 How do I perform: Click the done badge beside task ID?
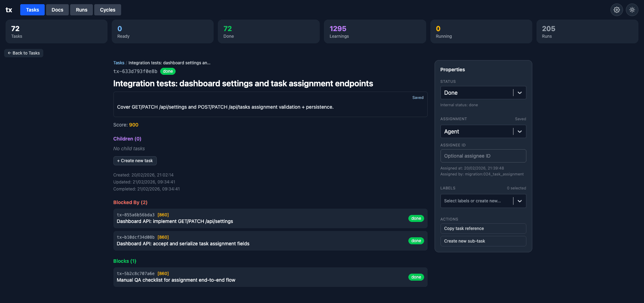click(x=168, y=71)
